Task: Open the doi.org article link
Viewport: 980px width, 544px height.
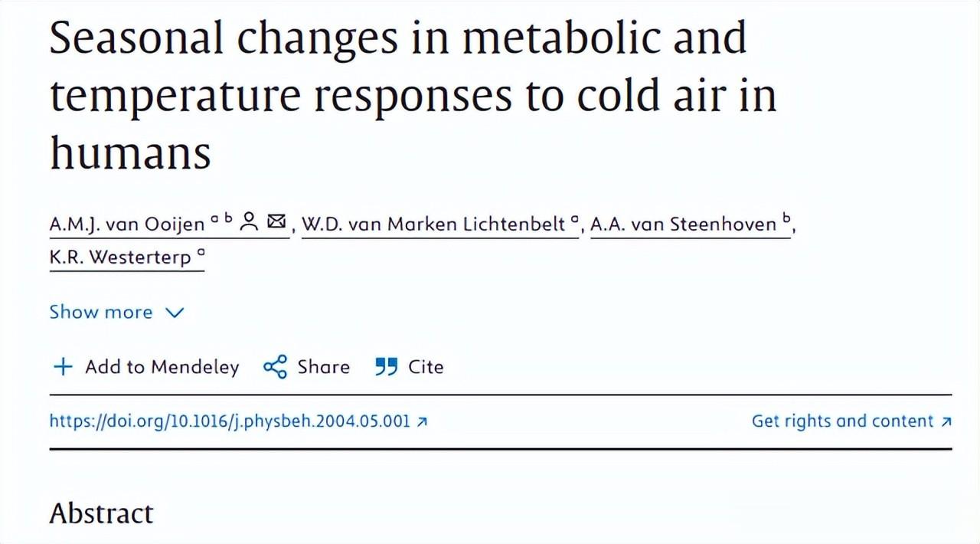Action: click(230, 421)
